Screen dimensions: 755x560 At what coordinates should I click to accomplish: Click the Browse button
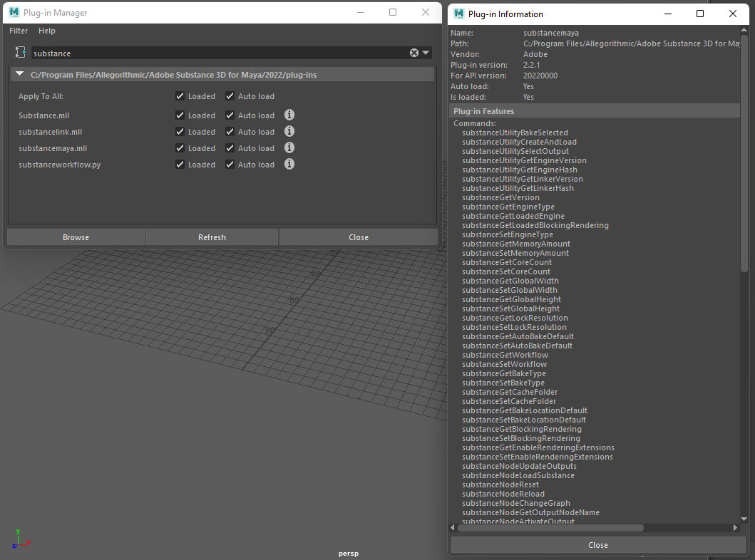pyautogui.click(x=76, y=237)
